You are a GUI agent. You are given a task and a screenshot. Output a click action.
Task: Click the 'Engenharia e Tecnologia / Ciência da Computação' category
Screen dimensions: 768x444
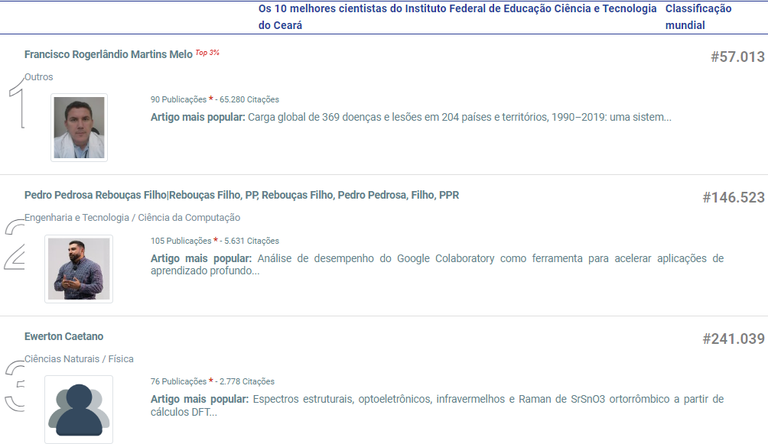(x=132, y=217)
